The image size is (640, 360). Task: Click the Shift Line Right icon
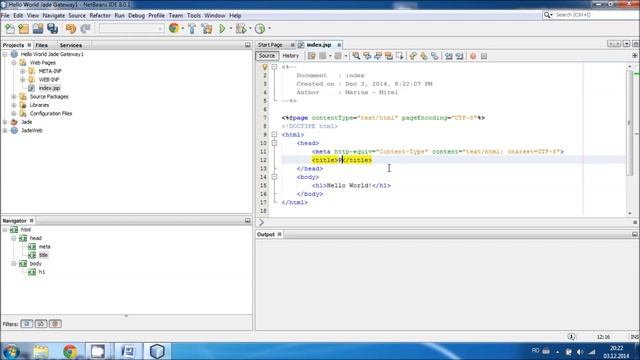tap(460, 56)
